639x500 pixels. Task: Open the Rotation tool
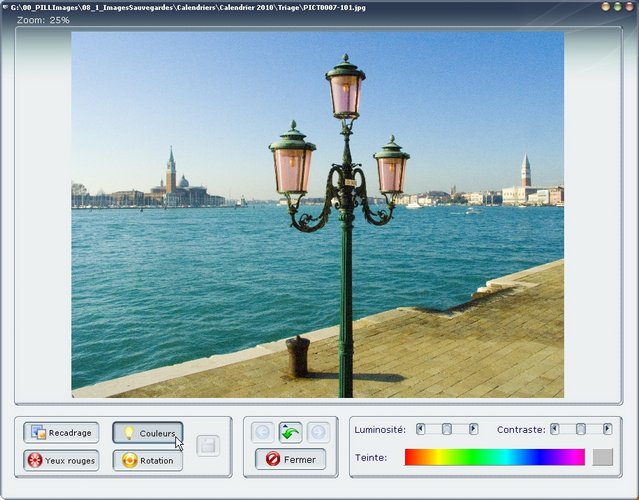(147, 461)
